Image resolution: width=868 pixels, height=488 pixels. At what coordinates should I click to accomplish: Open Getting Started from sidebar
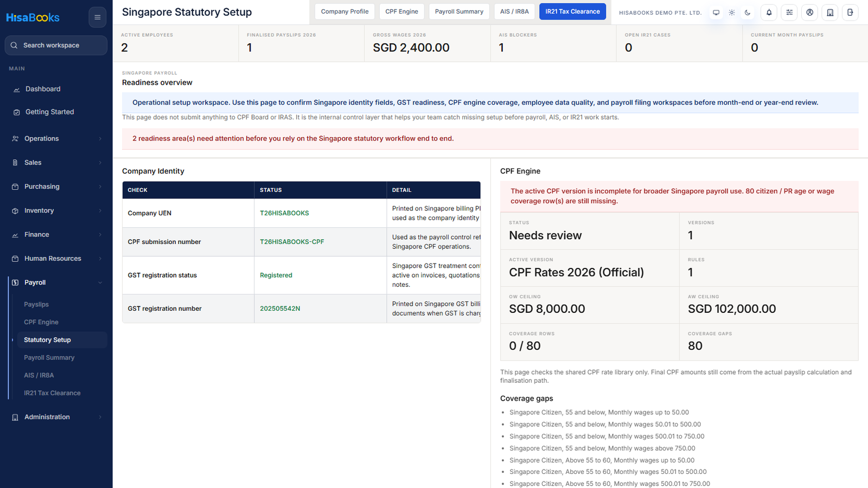[49, 112]
